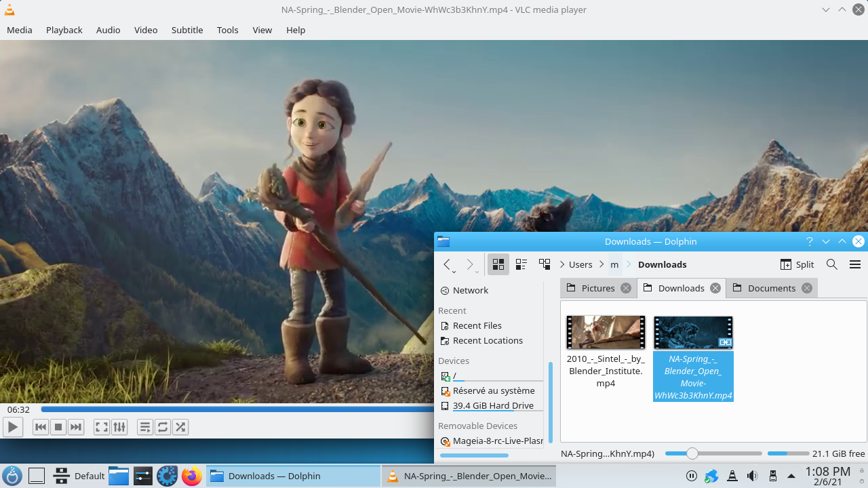The height and width of the screenshot is (488, 868).
Task: Click the VLC play button
Action: pos(13,427)
